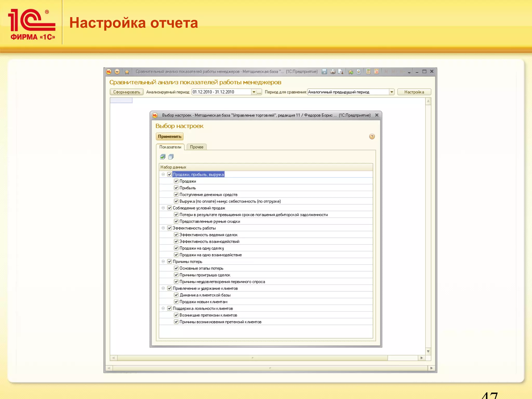
Task: Collapse the Соблюдение условий продаж group
Action: (x=163, y=208)
